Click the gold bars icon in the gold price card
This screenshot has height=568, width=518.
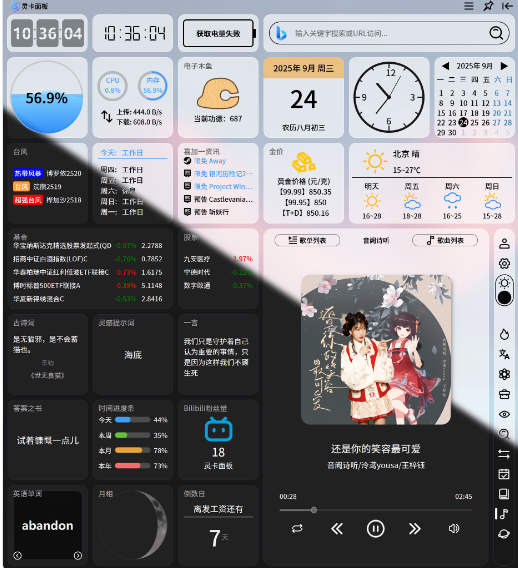coord(304,162)
